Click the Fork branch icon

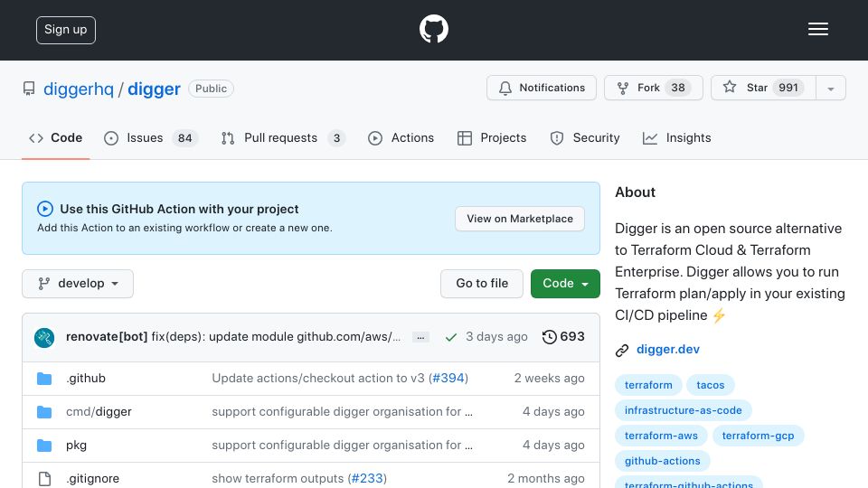623,88
